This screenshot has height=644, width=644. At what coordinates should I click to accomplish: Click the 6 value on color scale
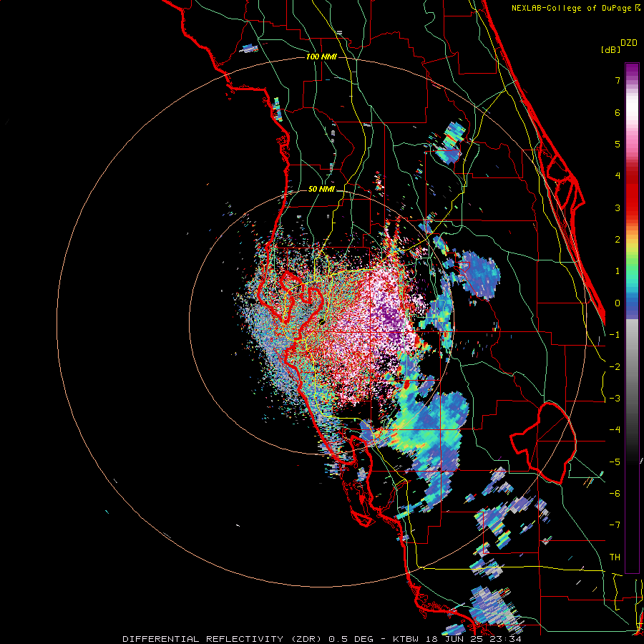pyautogui.click(x=618, y=112)
